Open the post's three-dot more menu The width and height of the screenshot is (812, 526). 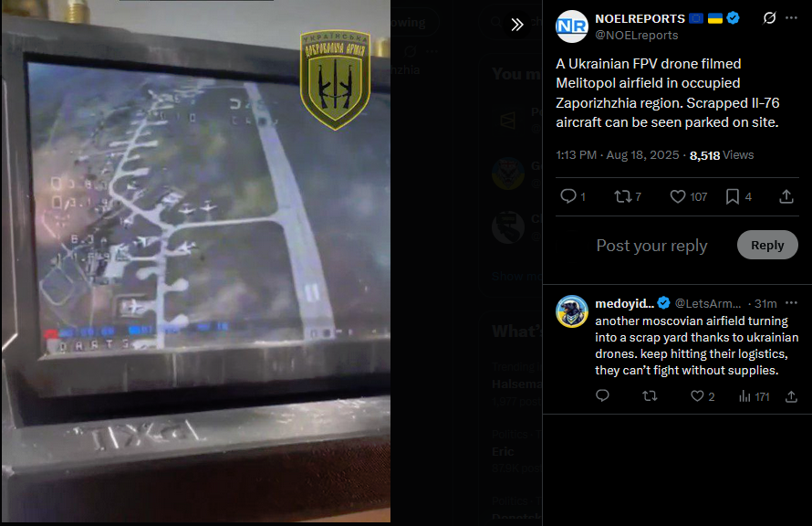click(791, 18)
